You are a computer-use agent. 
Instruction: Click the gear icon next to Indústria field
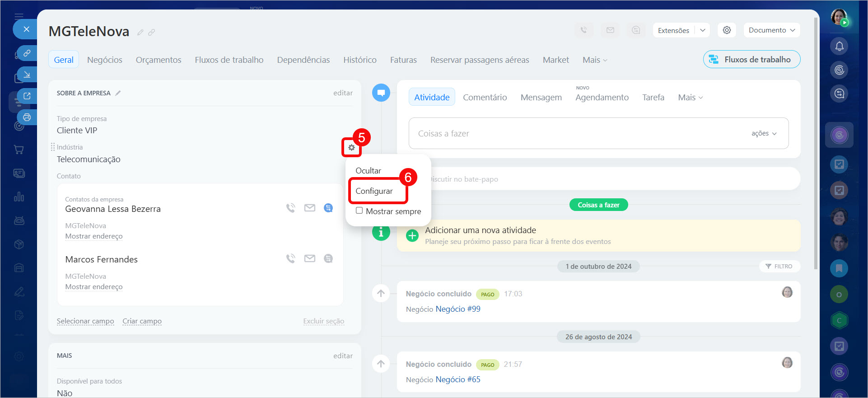point(351,148)
